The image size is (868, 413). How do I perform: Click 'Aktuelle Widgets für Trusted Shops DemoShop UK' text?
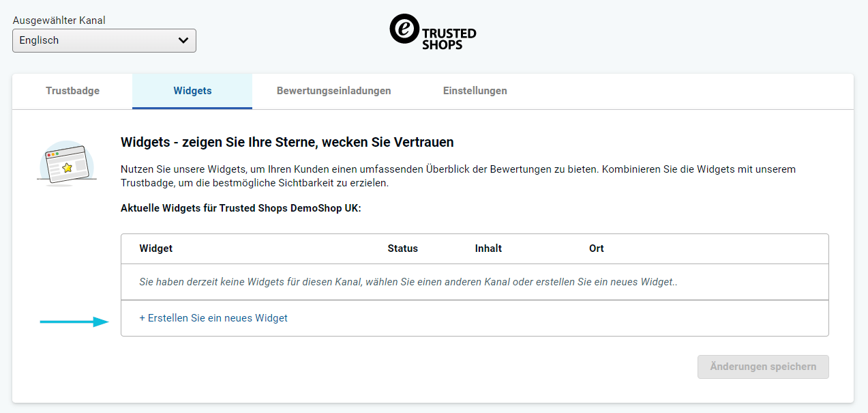tap(241, 208)
